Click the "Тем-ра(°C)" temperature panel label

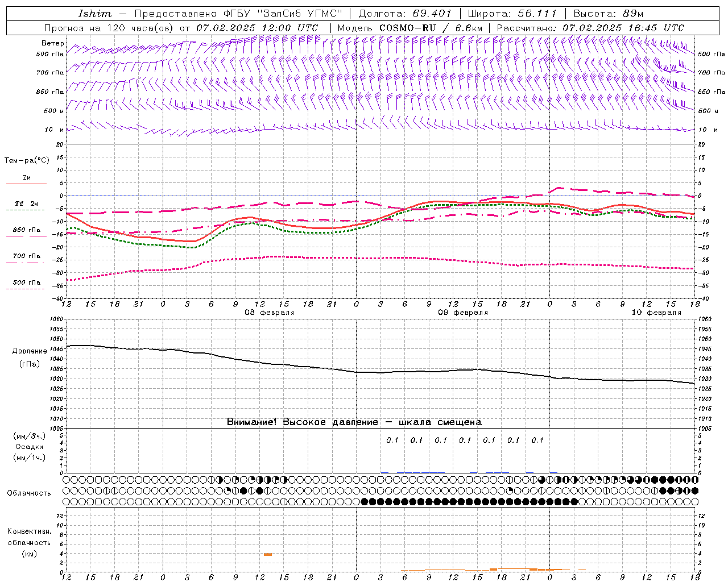(x=27, y=161)
